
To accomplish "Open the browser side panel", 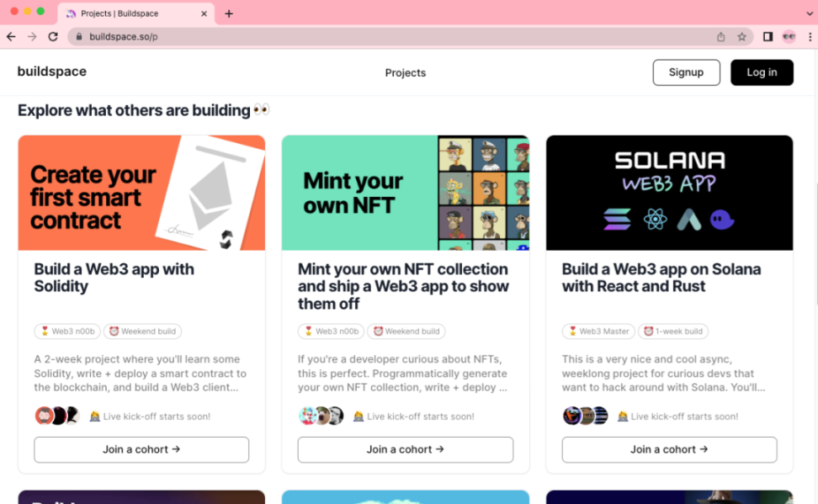I will (x=768, y=36).
